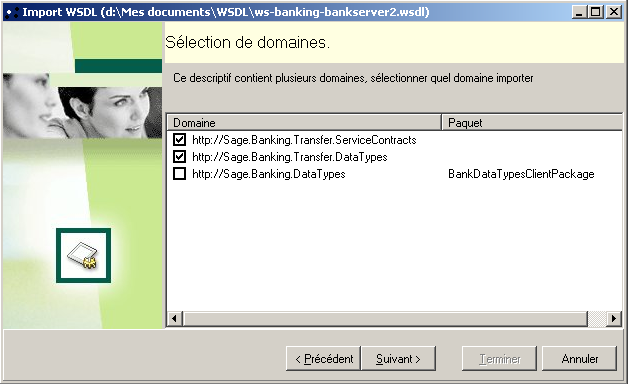Uncheck the Sage.Banking.Transfer.DataTypes domain checkbox

pos(179,157)
